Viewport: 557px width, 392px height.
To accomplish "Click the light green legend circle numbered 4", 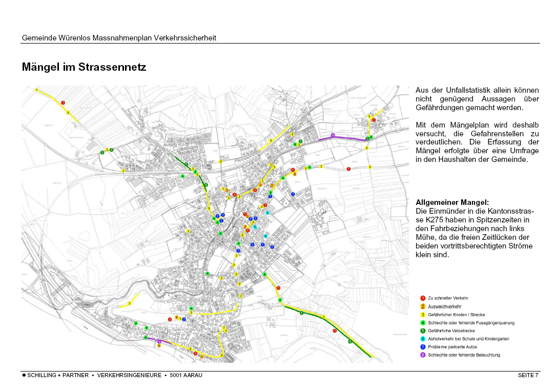I will 423,323.
